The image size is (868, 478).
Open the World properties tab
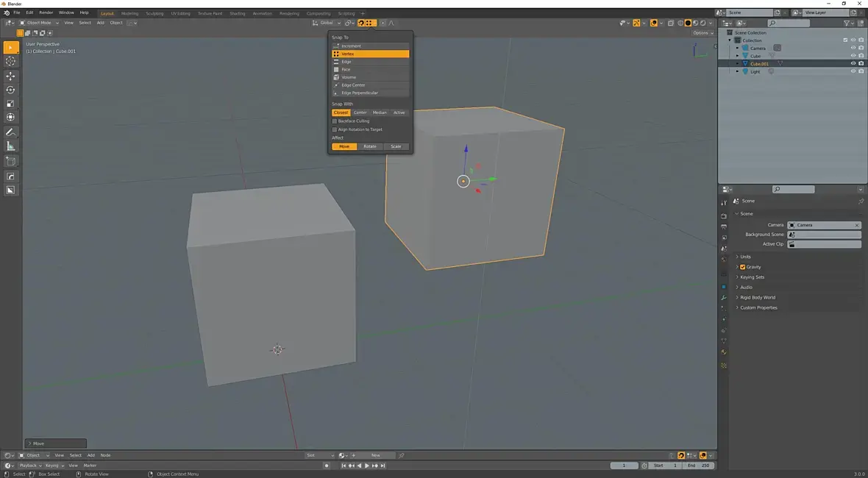[x=724, y=260]
